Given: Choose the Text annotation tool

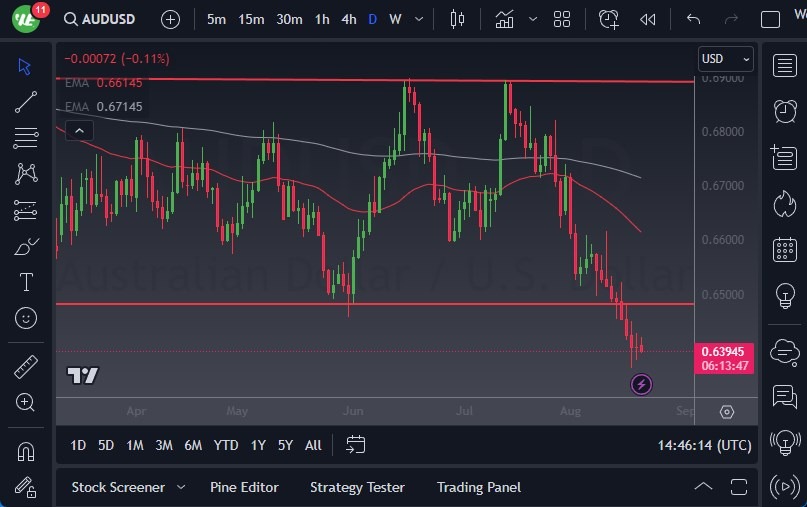Looking at the screenshot, I should [x=26, y=282].
